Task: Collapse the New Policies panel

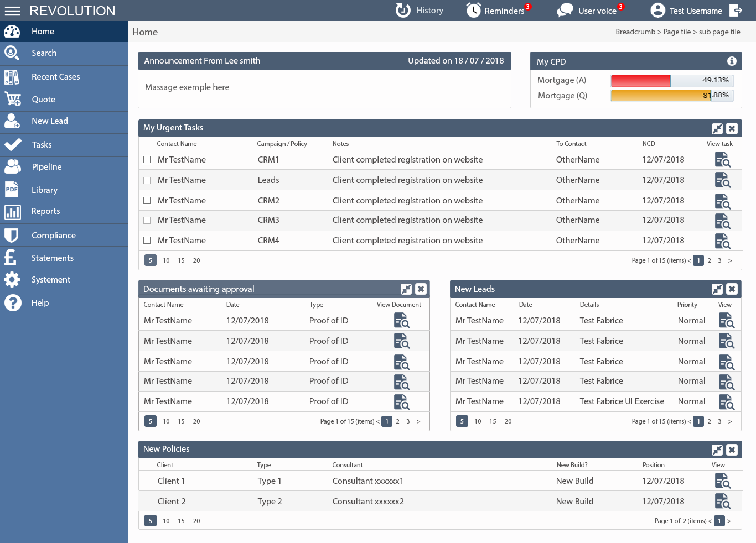Action: (x=717, y=450)
